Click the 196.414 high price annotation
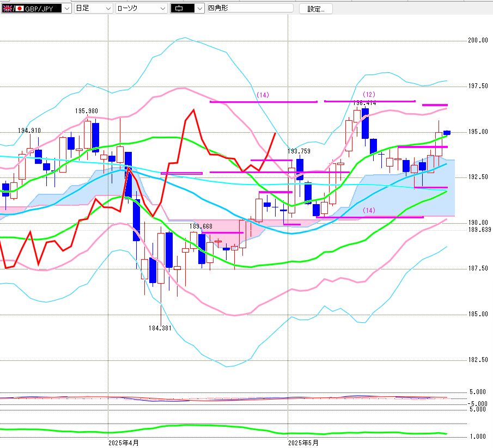493x448 pixels. [x=365, y=103]
